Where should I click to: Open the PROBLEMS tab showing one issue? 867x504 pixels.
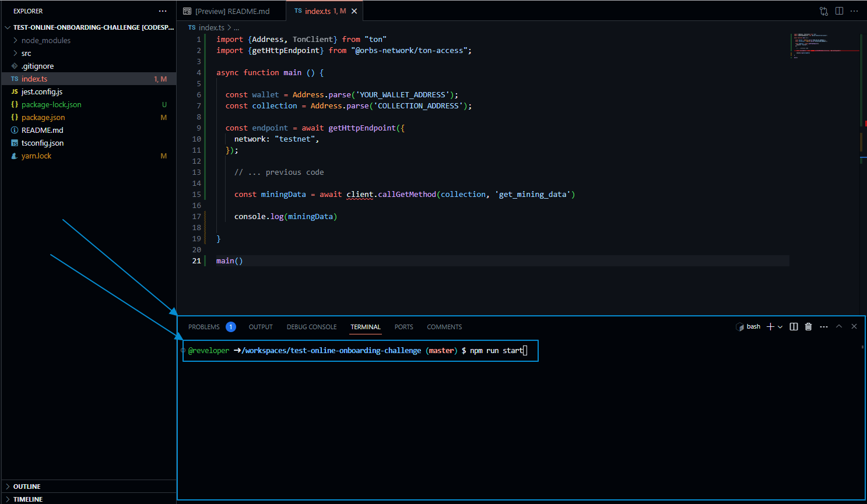(x=205, y=327)
